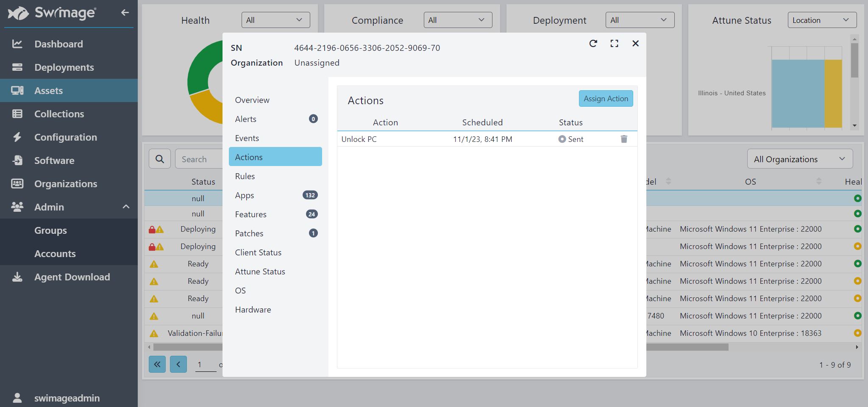This screenshot has width=868, height=407.
Task: Open the Deployment filter dropdown
Action: coord(640,20)
